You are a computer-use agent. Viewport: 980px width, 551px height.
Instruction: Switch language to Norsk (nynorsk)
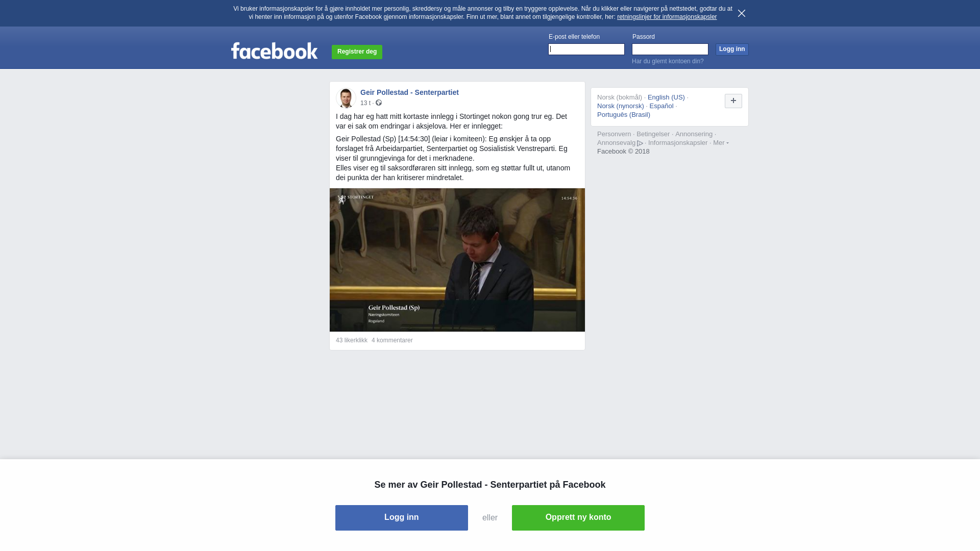621,106
